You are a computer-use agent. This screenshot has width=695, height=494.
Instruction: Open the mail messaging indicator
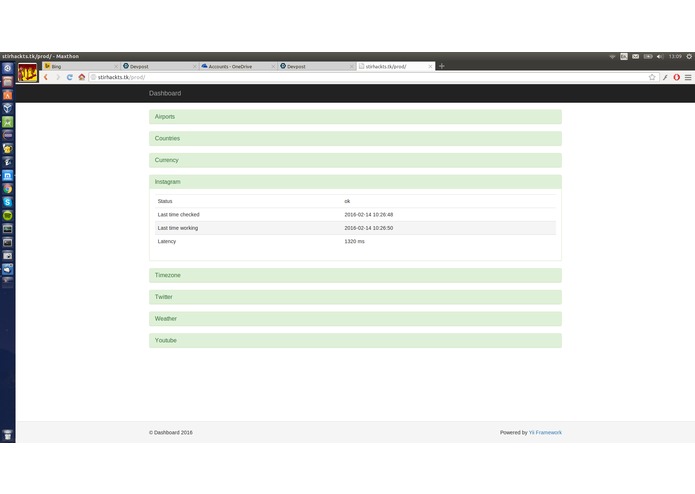pos(636,56)
